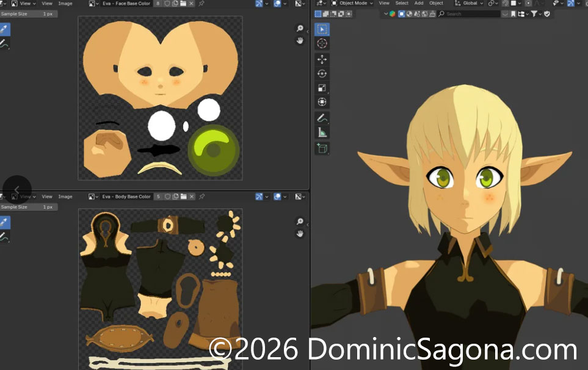Click the pan hand icon in Face image editor

tap(300, 40)
